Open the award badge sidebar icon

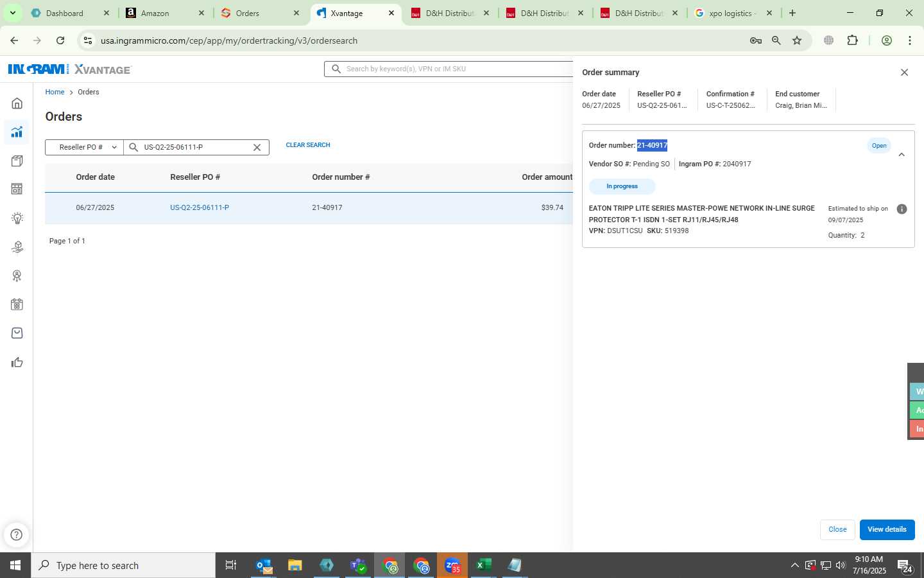(x=17, y=276)
